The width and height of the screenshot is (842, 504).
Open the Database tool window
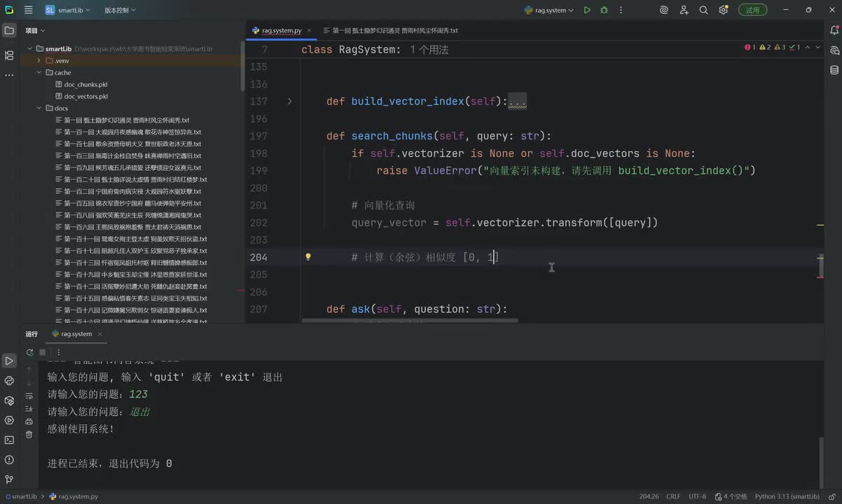pyautogui.click(x=834, y=70)
